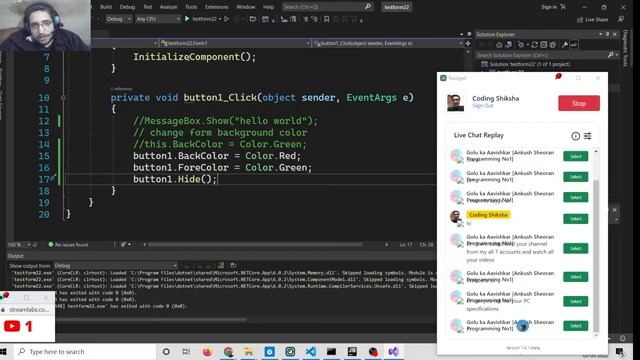Click the Type here to search box

point(86,351)
